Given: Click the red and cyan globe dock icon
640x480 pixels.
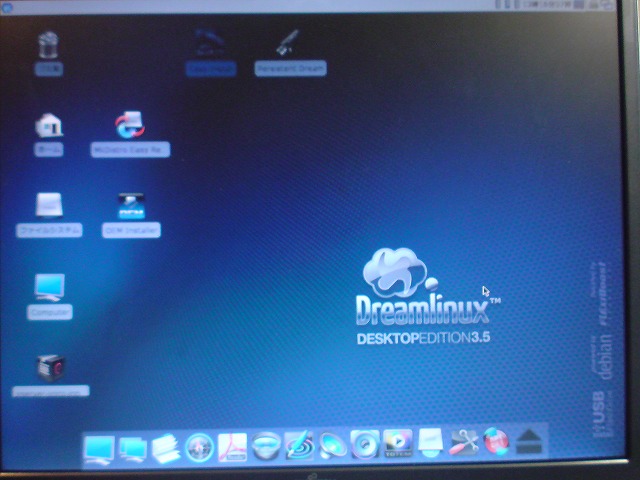Looking at the screenshot, I should pos(496,442).
